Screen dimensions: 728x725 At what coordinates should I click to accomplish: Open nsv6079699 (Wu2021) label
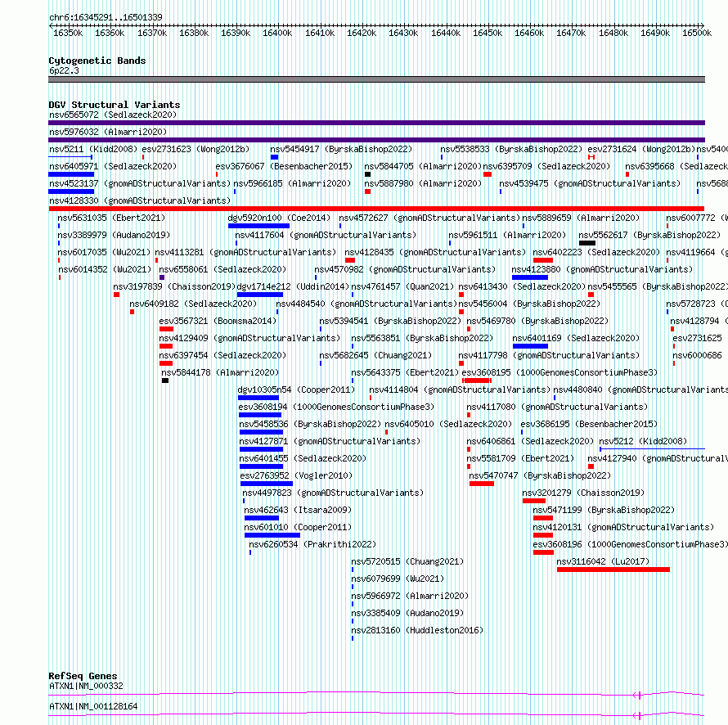398,579
